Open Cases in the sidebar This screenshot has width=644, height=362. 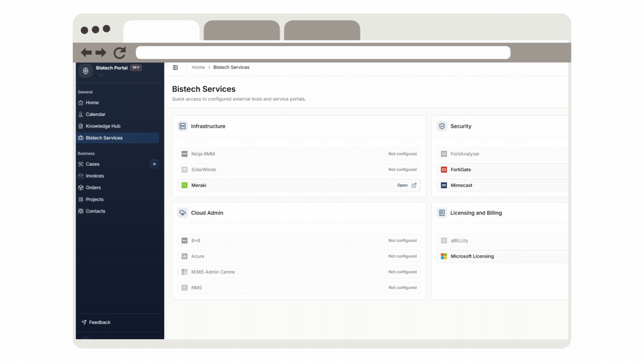pos(112,164)
